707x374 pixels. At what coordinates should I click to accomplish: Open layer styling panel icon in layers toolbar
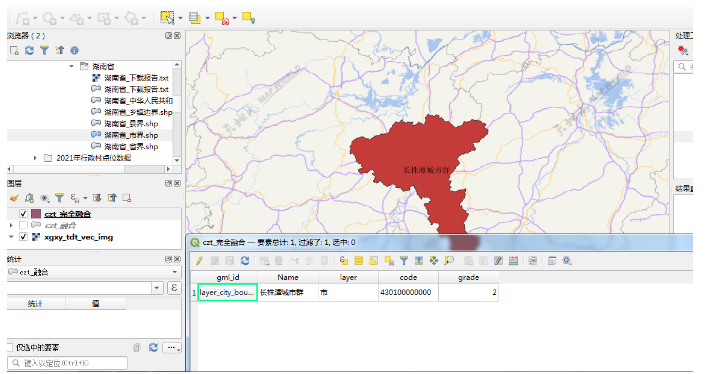[14, 198]
